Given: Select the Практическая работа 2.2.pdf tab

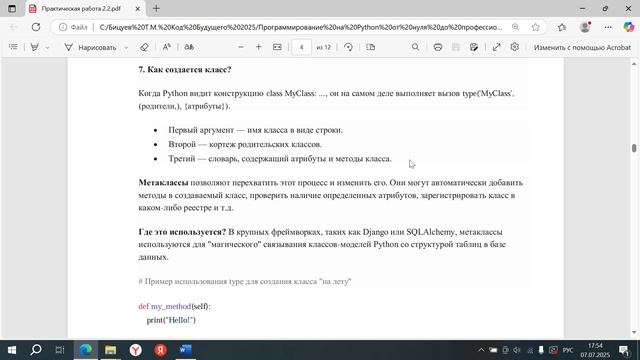Looking at the screenshot, I should click(x=81, y=9).
